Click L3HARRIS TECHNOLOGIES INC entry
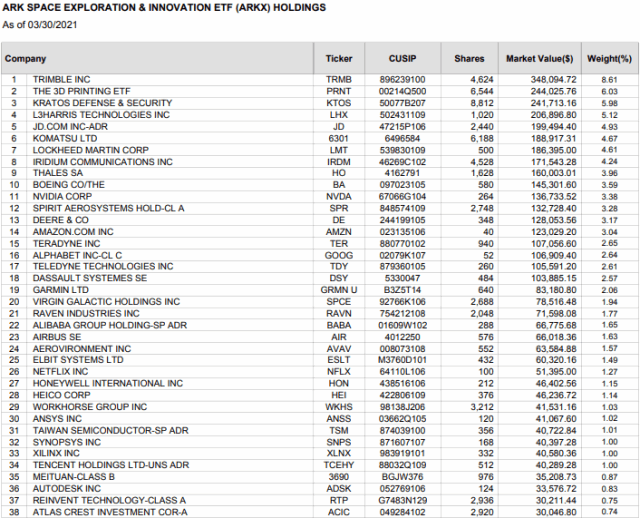Viewport: 640px width, 518px height. (x=101, y=115)
